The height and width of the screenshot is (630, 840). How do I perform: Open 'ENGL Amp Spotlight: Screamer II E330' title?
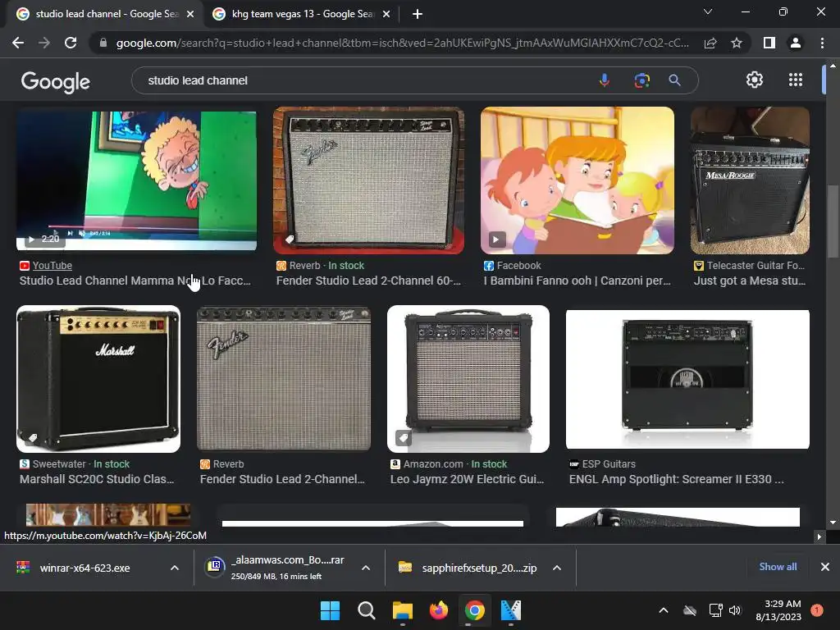[x=676, y=479]
